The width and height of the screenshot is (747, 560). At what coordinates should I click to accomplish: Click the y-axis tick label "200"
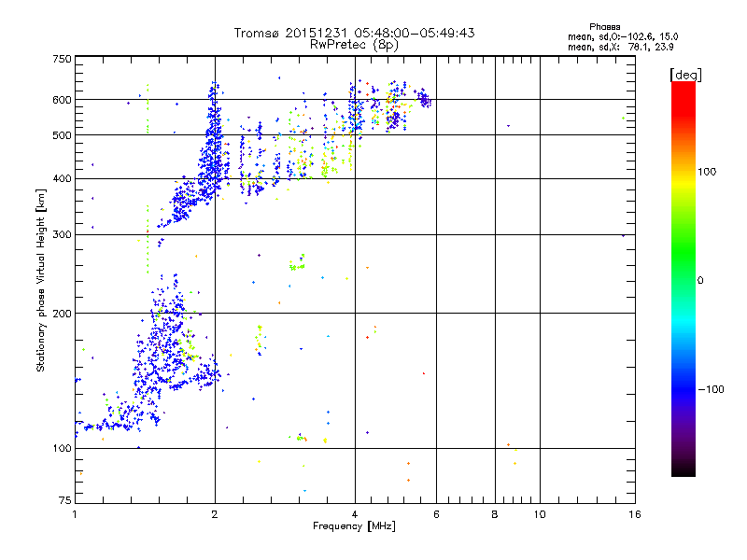[62, 314]
